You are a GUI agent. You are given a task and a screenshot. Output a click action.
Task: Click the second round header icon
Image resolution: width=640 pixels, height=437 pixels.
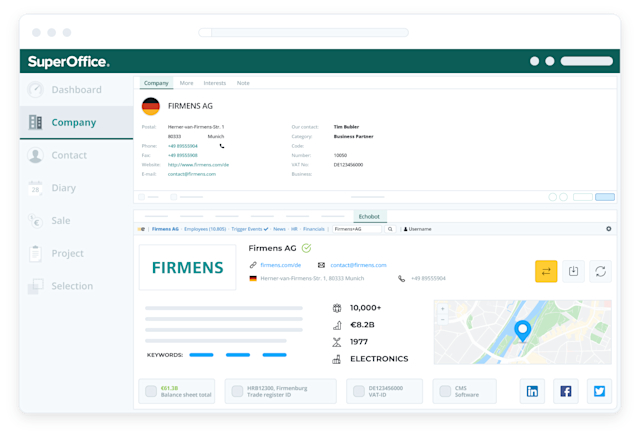point(550,61)
